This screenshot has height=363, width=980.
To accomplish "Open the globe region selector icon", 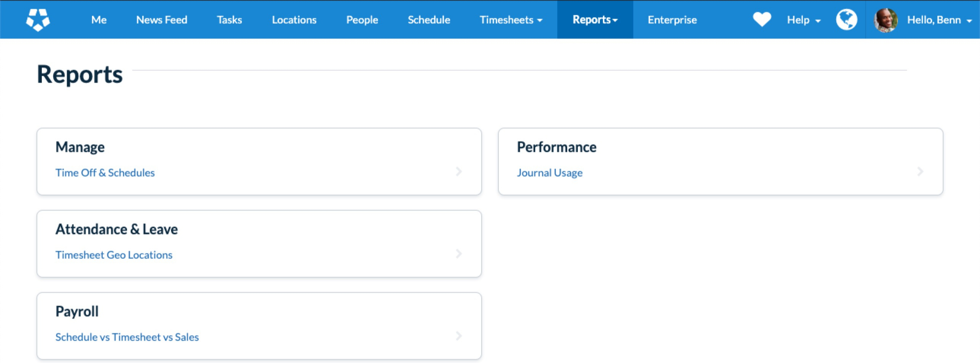I will (x=846, y=19).
